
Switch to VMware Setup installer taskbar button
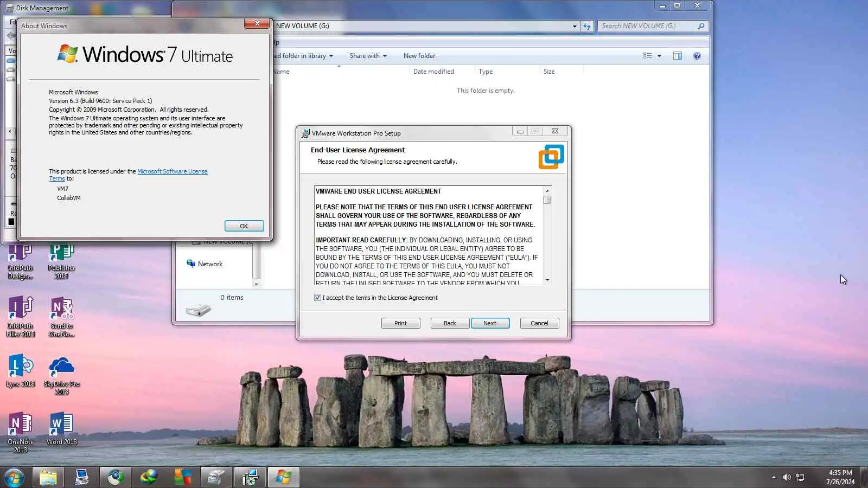(250, 478)
